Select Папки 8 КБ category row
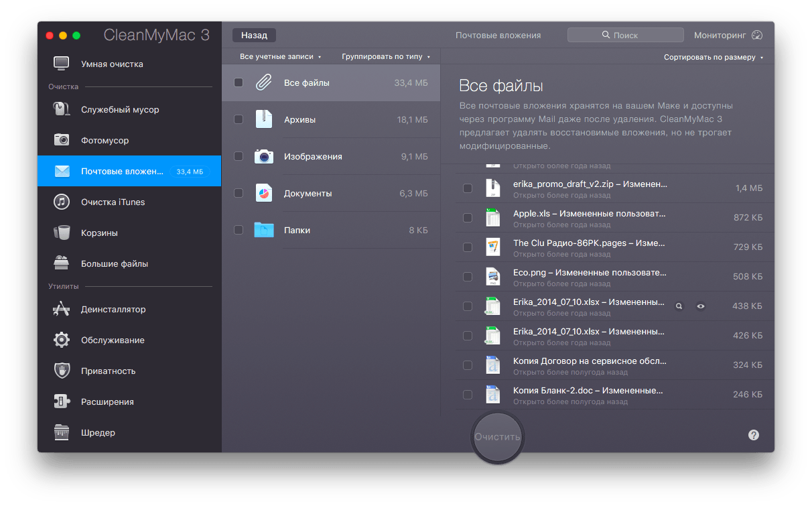 tap(331, 230)
